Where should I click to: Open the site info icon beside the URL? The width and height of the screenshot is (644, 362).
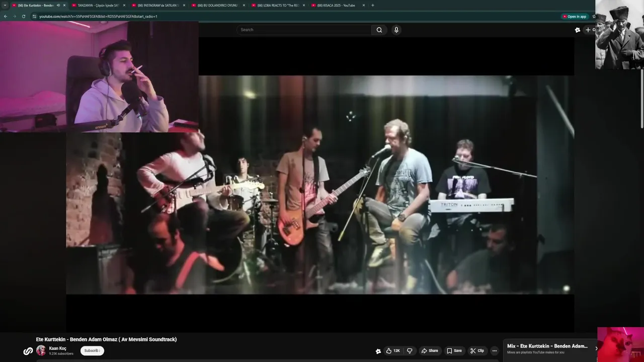click(34, 17)
